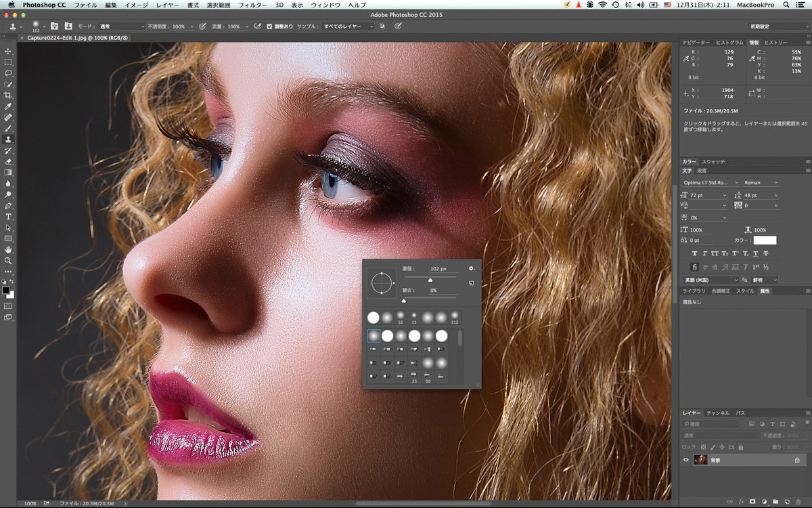Open the フィルター menu

point(252,5)
